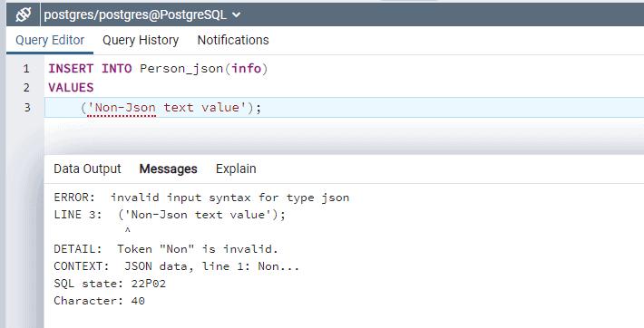Open the Notifications tab
Viewport: 644px width, 328px height.
point(233,40)
